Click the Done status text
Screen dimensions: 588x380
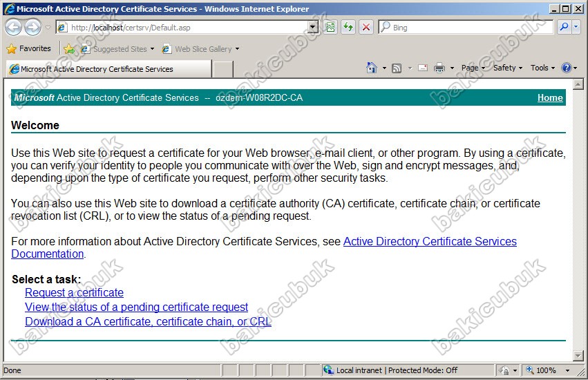(12, 370)
